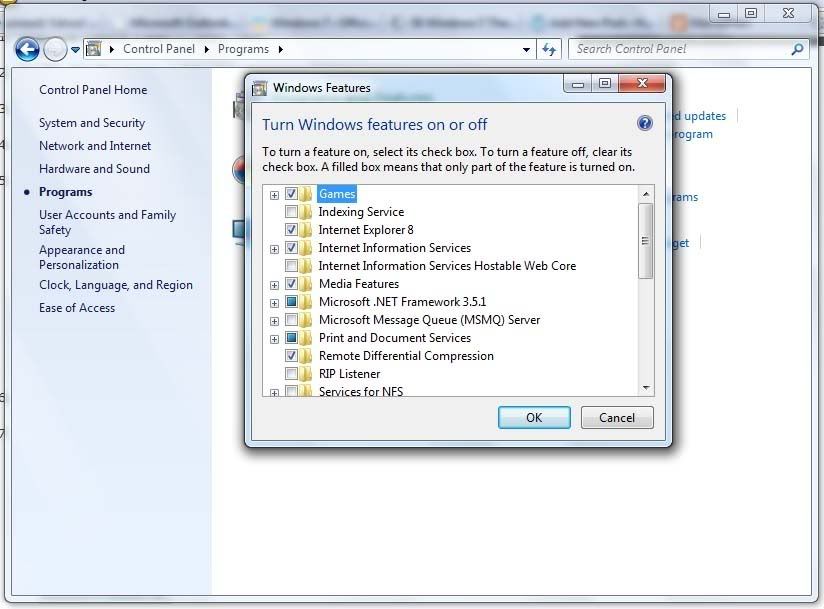This screenshot has width=824, height=609.
Task: Expand the Microsoft Message Queue Server node
Action: pos(274,321)
